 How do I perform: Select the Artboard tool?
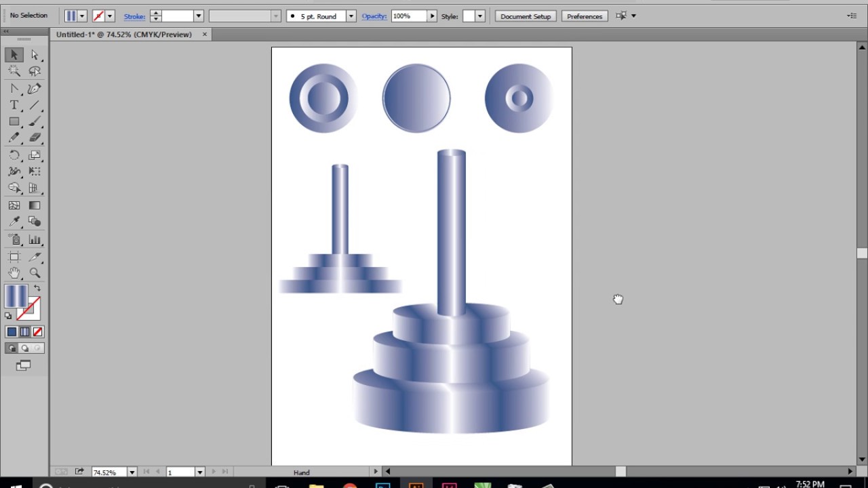[14, 257]
